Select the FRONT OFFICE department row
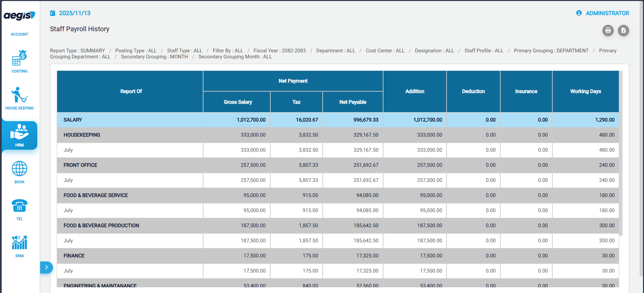 click(81, 165)
